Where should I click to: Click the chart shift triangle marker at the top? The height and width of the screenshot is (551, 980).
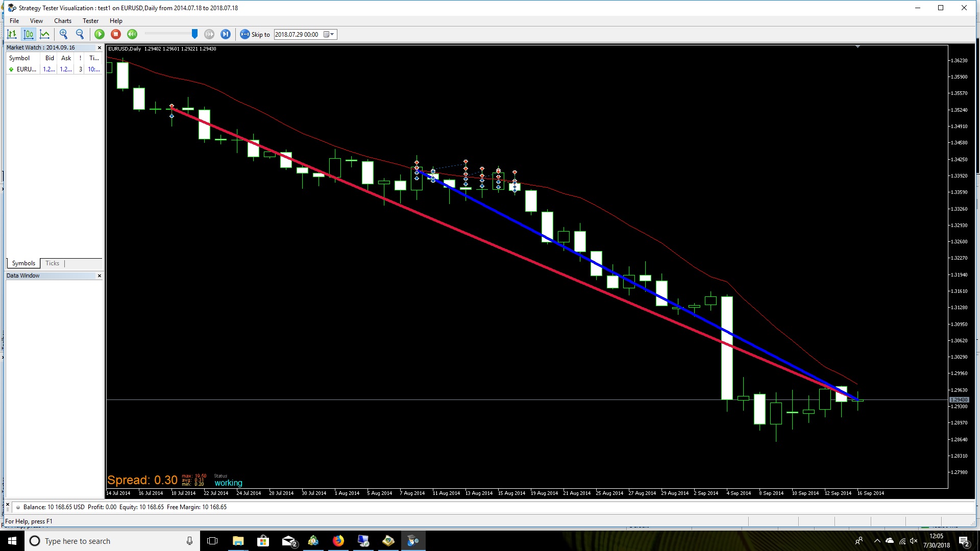click(858, 47)
